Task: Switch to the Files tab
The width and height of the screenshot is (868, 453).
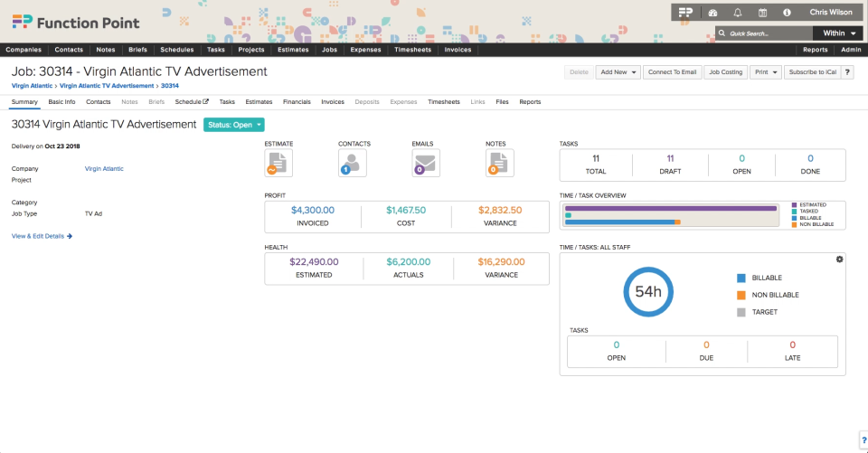Action: [x=502, y=102]
